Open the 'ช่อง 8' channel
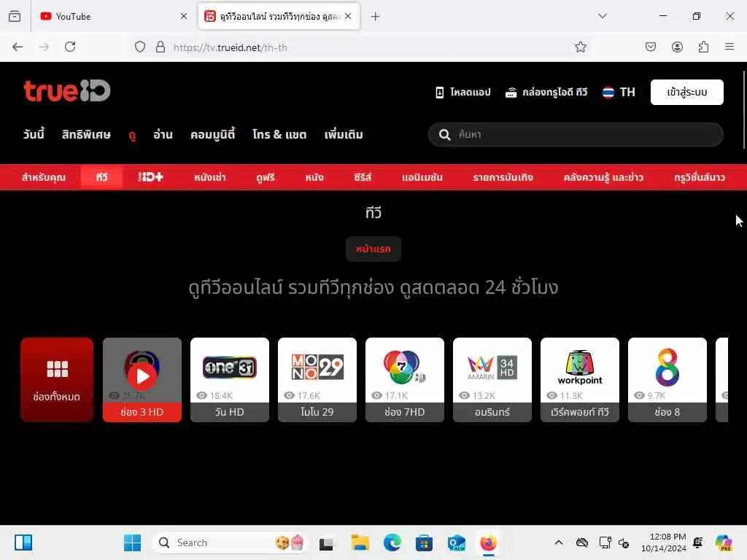The image size is (747, 560). tap(667, 379)
